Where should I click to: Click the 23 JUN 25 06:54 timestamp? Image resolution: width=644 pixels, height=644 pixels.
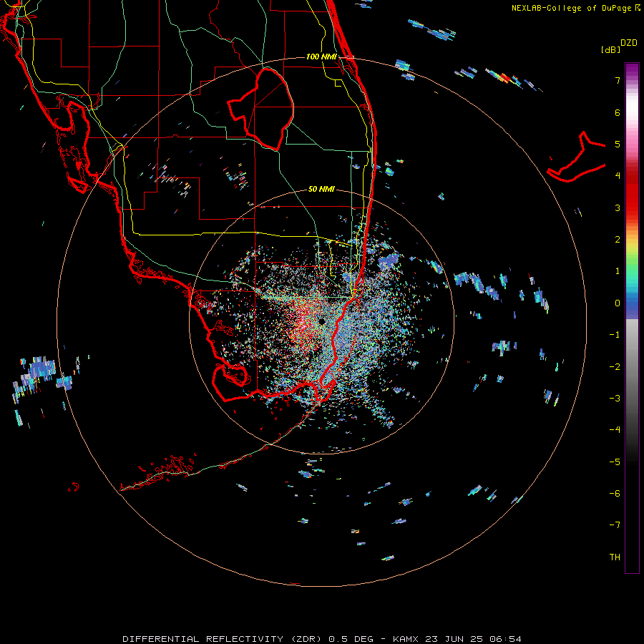(x=473, y=639)
